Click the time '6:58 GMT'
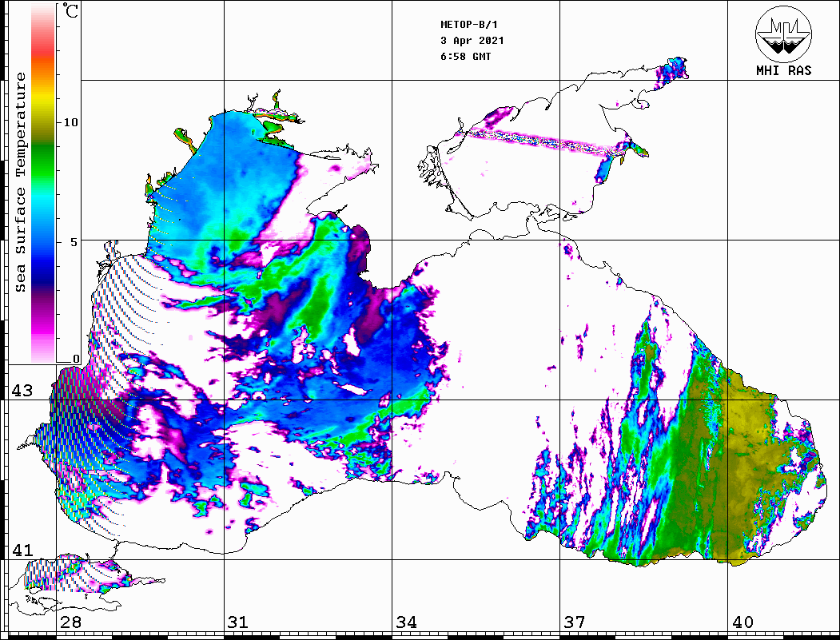This screenshot has height=640, width=840. [465, 57]
